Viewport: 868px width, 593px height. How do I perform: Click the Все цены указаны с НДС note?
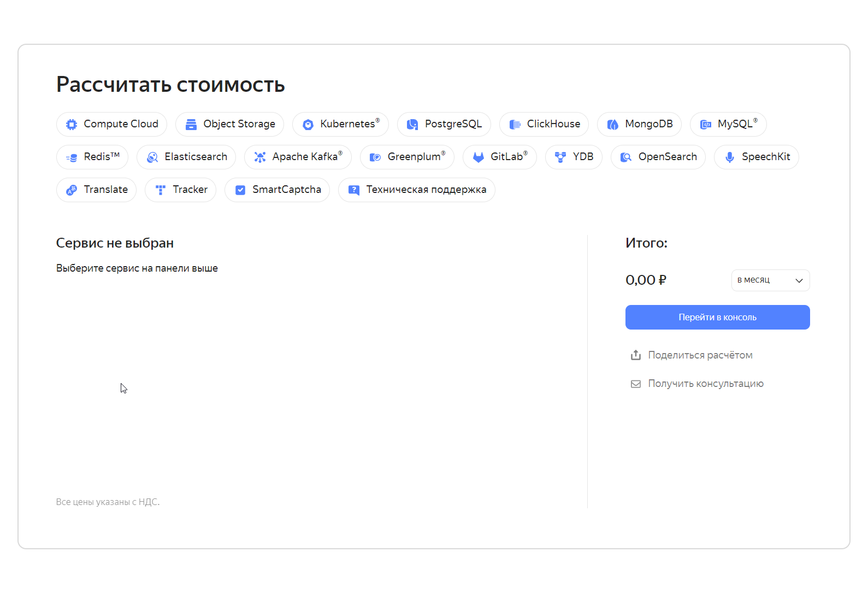coord(108,502)
